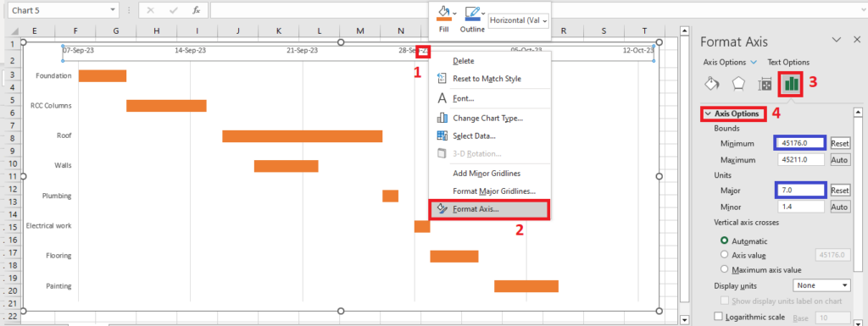Viewport: 868px width, 326px height.
Task: Select Maximum axis value radio option
Action: click(724, 269)
